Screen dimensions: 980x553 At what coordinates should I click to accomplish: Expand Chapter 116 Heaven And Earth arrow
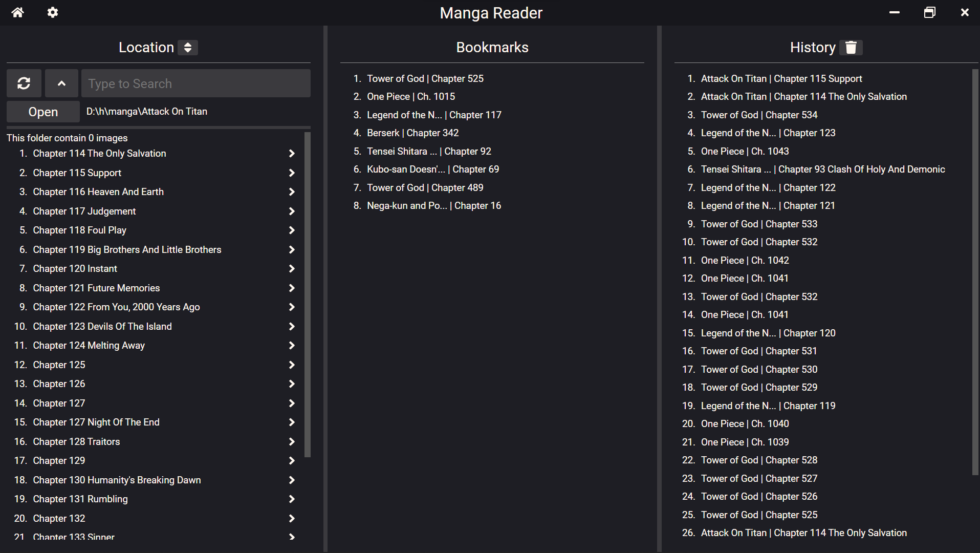click(x=292, y=192)
